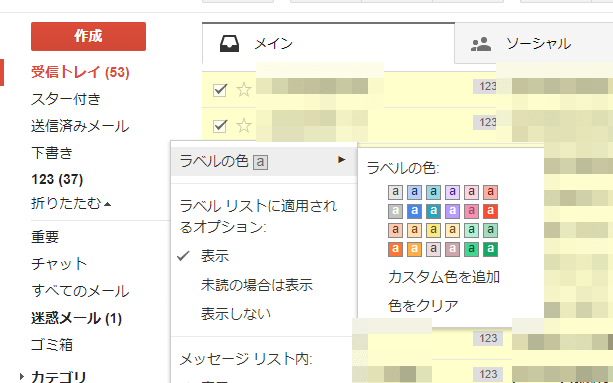This screenshot has height=383, width=613.
Task: Select the checked 表示 option in label list
Action: (x=215, y=256)
